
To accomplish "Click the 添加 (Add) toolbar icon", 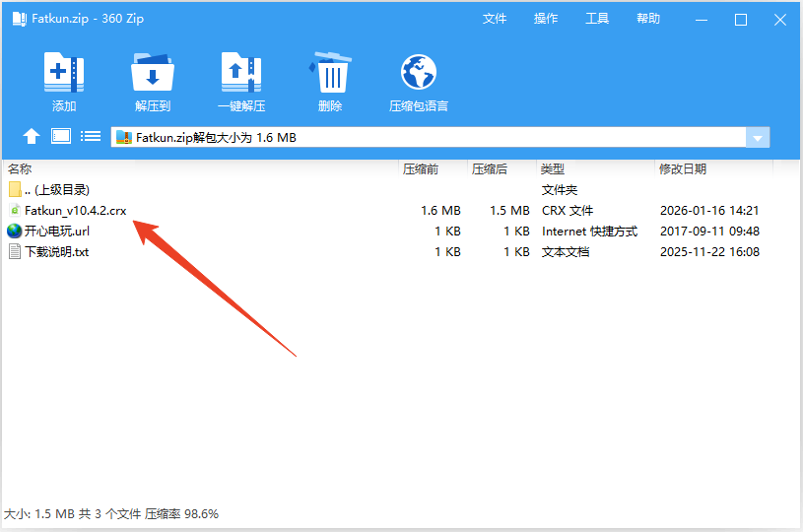I will [x=64, y=74].
